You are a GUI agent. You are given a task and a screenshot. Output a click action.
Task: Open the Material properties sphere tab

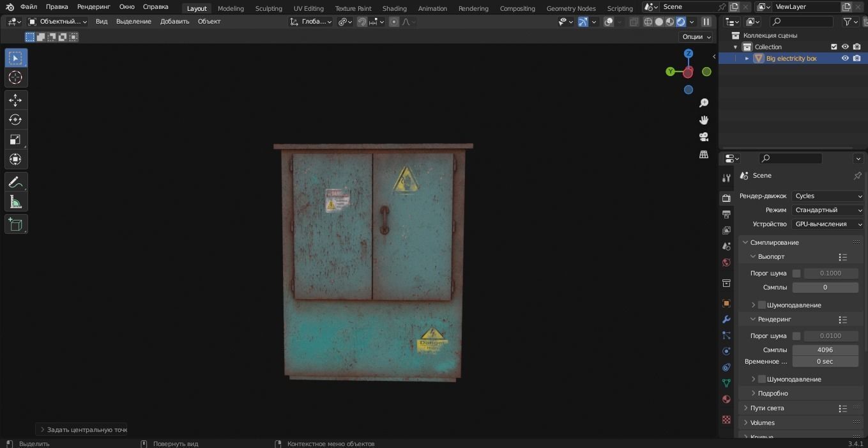[726, 399]
